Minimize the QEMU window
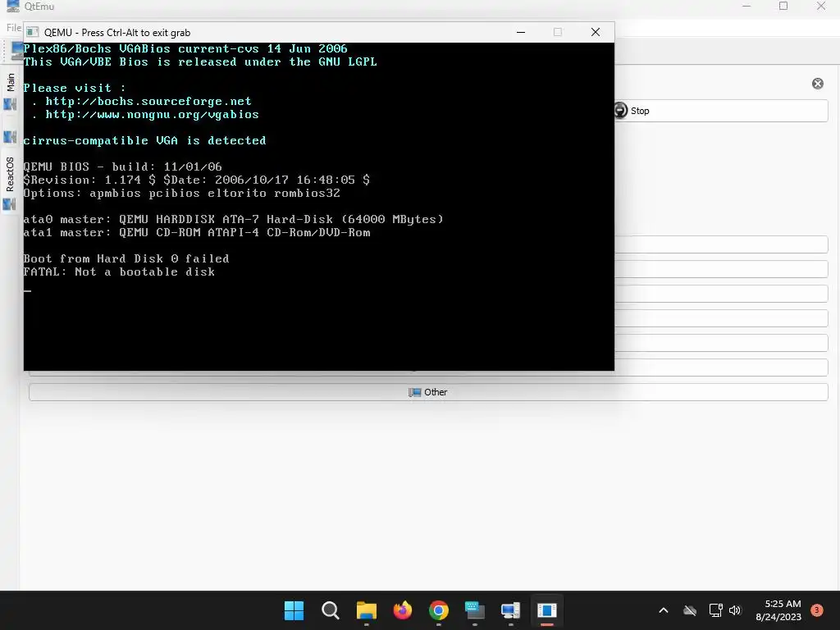The width and height of the screenshot is (840, 630). [521, 32]
